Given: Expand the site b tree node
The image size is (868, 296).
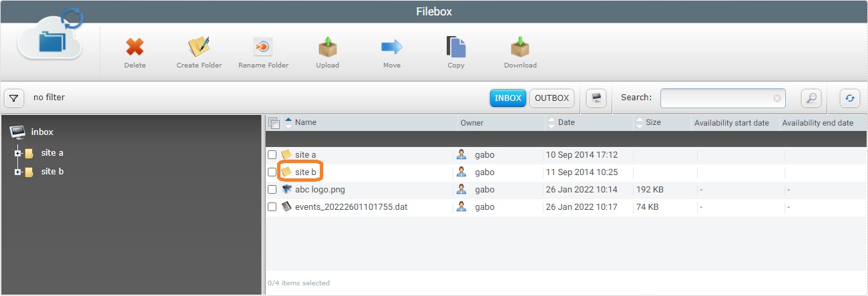Looking at the screenshot, I should tap(18, 172).
